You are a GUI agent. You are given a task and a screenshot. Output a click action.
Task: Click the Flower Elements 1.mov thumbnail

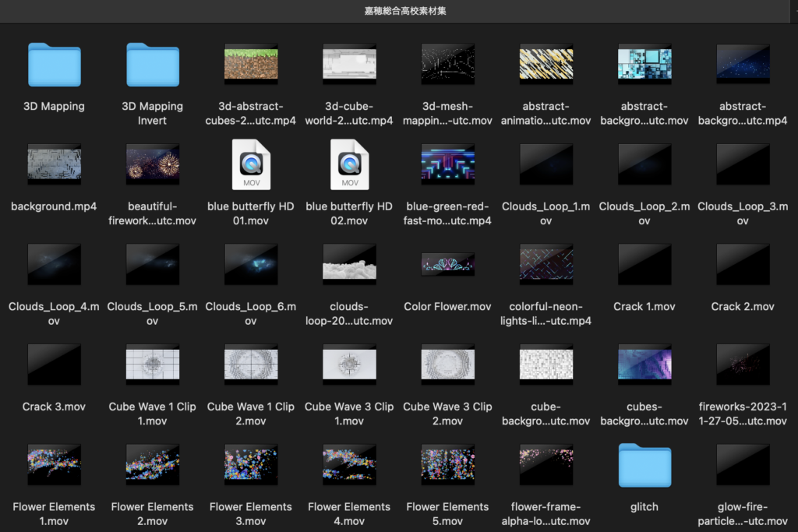coord(54,463)
